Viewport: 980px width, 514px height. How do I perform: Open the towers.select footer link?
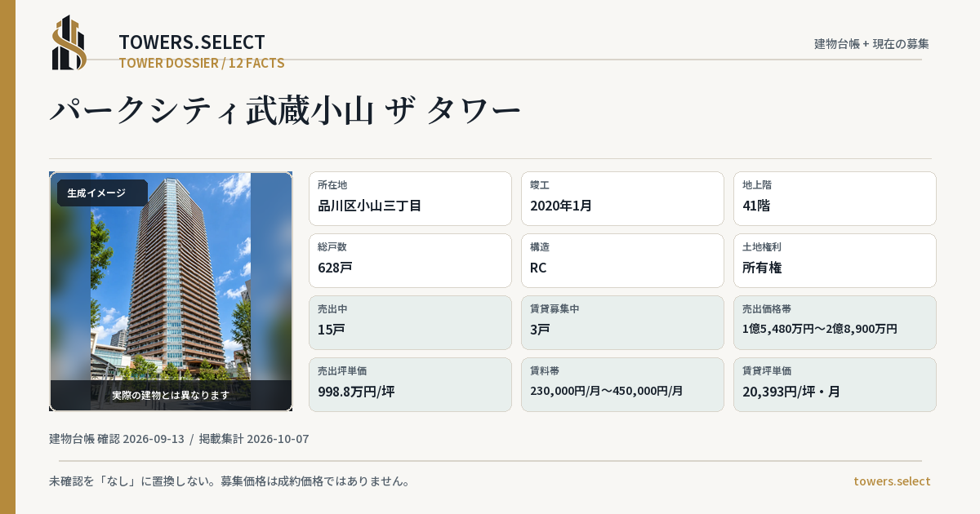[892, 481]
